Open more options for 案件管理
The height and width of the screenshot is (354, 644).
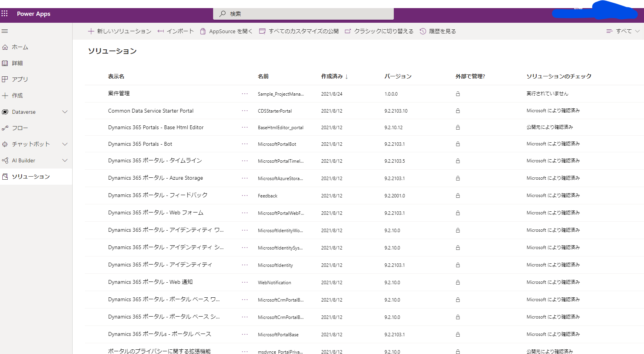click(245, 94)
